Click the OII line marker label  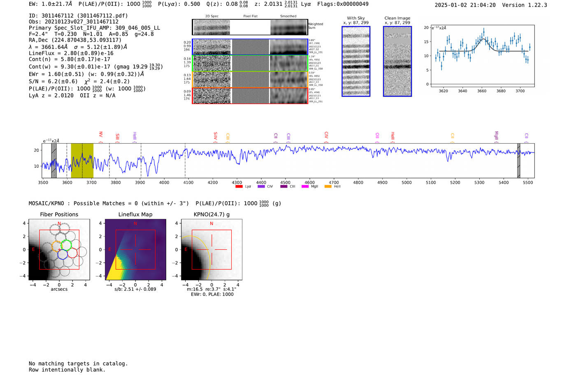pyautogui.click(x=377, y=135)
